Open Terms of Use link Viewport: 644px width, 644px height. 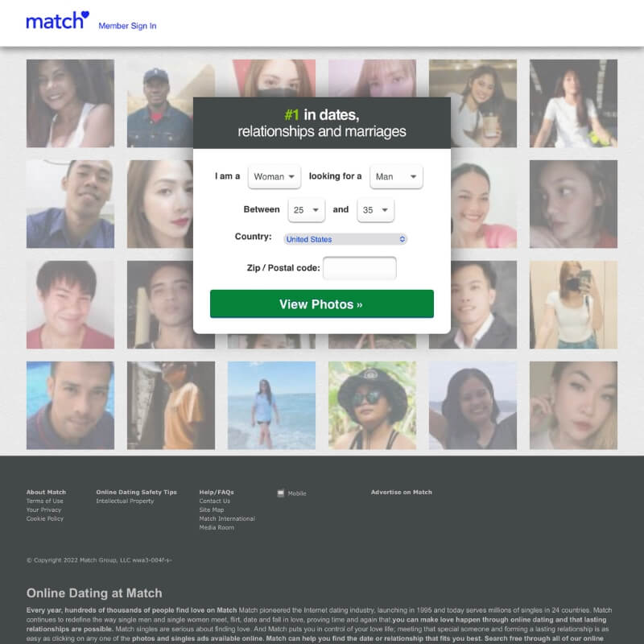pos(45,501)
